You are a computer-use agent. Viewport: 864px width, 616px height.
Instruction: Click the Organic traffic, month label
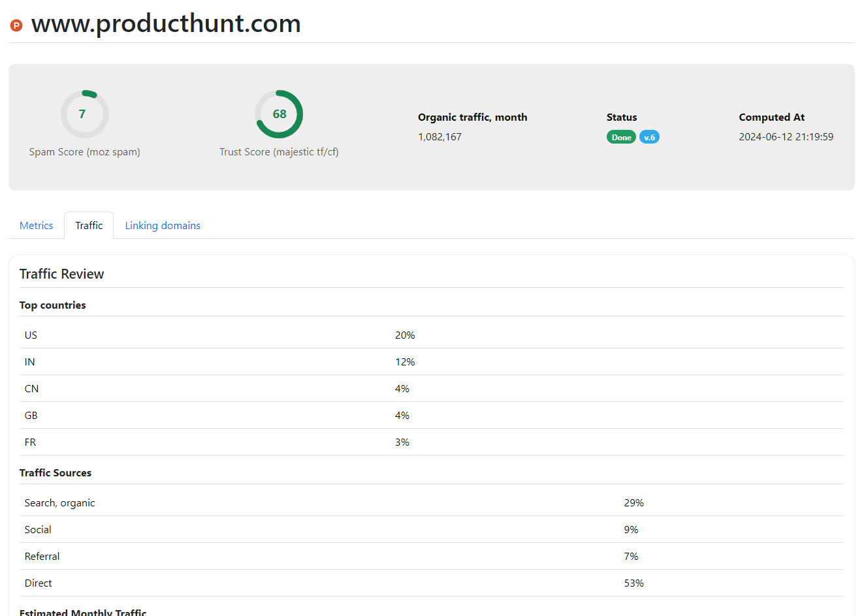473,117
